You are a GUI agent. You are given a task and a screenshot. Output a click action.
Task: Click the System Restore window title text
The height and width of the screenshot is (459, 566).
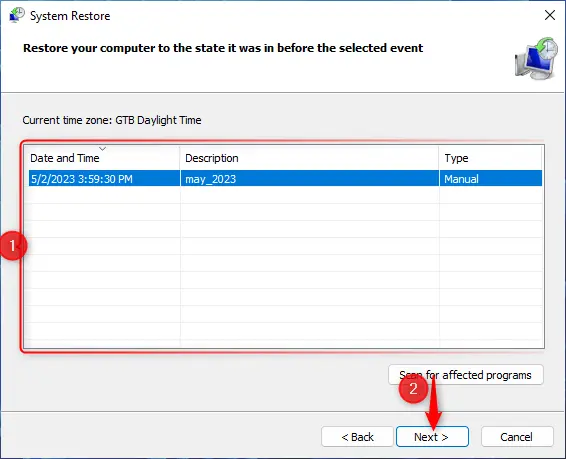[x=70, y=16]
